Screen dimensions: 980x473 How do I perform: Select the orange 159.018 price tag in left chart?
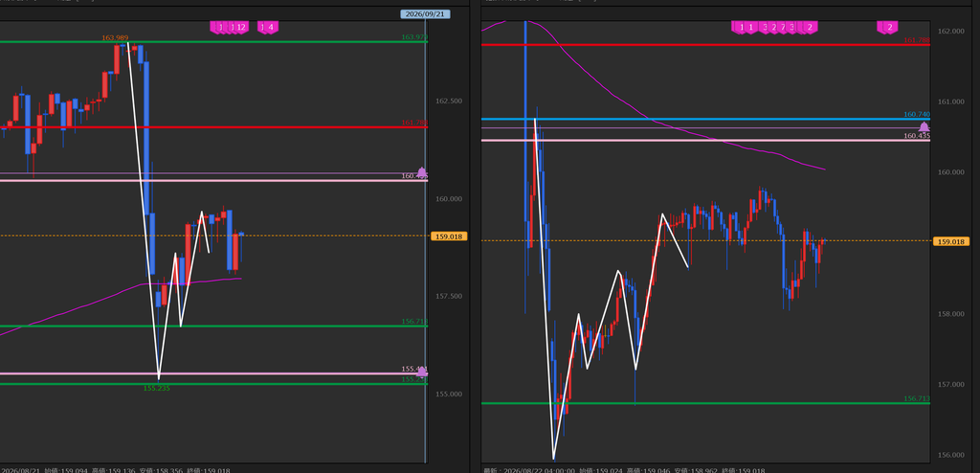pos(449,236)
